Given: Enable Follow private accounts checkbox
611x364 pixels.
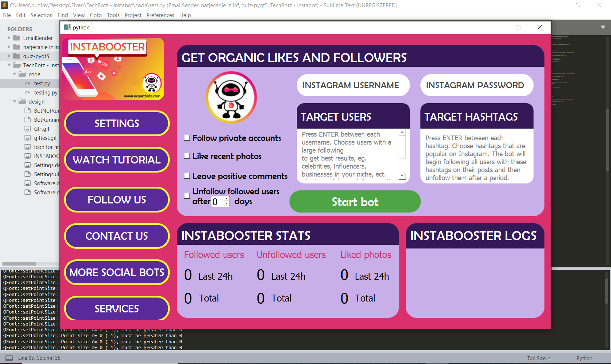Looking at the screenshot, I should coord(187,138).
